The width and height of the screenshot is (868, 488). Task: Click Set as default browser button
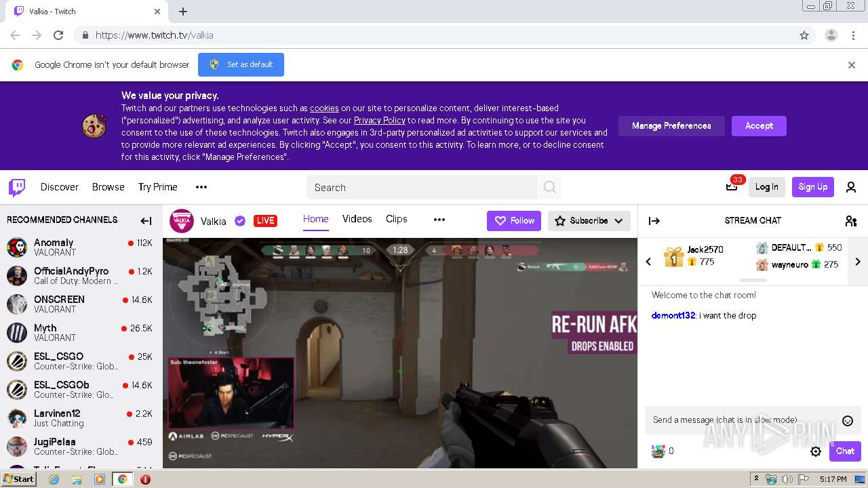pos(241,65)
